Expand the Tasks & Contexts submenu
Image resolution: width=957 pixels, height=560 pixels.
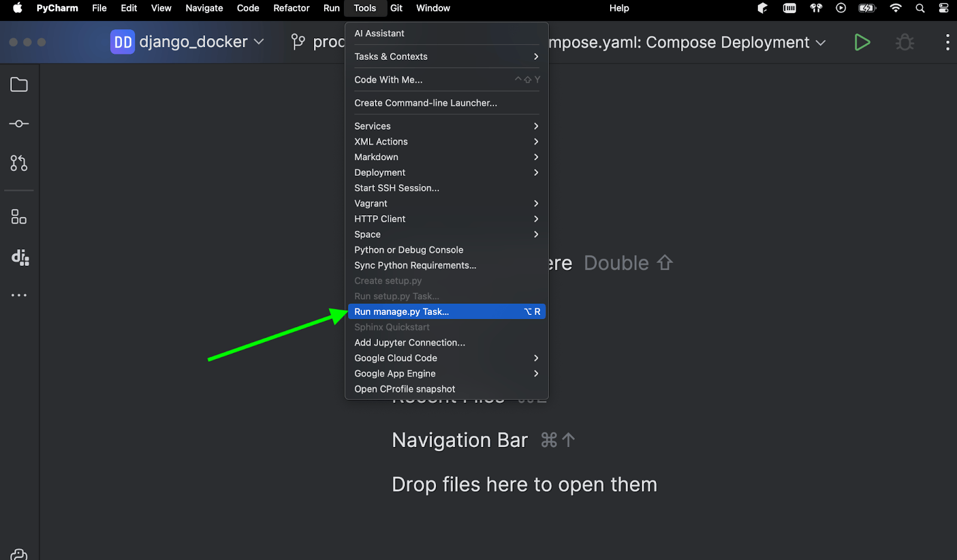446,57
